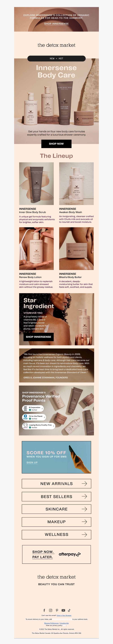Click the Afterpay logo
This screenshot has height=644, width=113.
(x=69, y=554)
